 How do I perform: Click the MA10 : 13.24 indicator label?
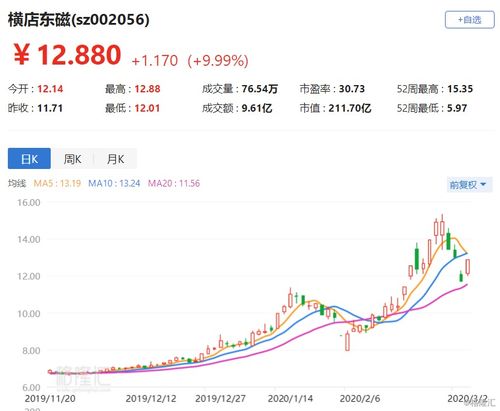coord(114,183)
